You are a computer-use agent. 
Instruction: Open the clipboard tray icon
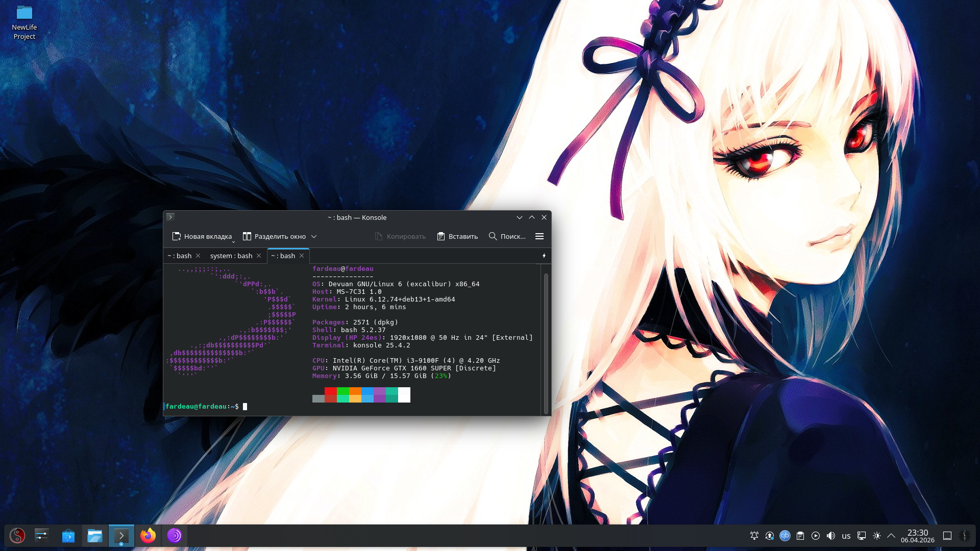tap(800, 536)
